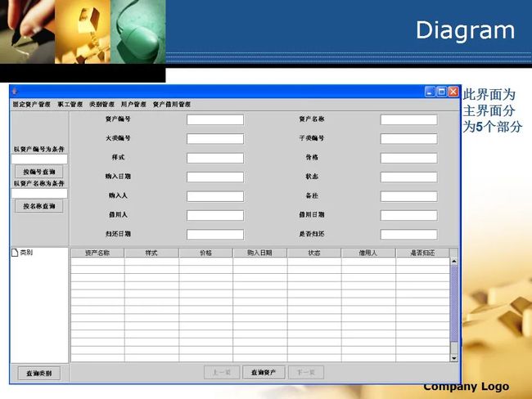Click the 归还日期 text field
The image size is (532, 399).
click(x=215, y=235)
